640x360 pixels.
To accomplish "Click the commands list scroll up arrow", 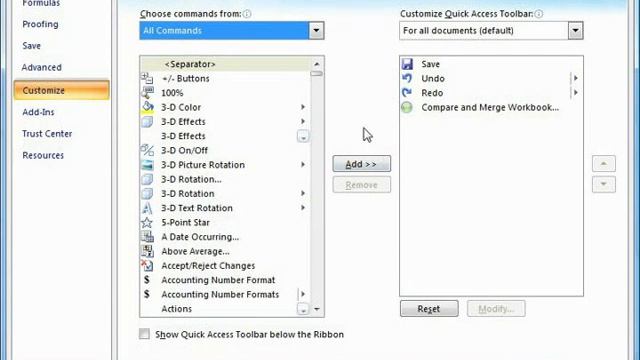I will point(316,64).
